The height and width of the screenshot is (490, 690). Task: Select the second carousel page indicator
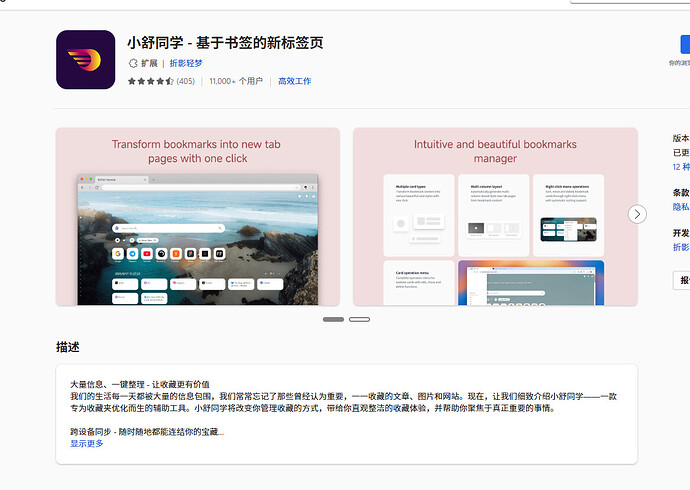tap(359, 319)
